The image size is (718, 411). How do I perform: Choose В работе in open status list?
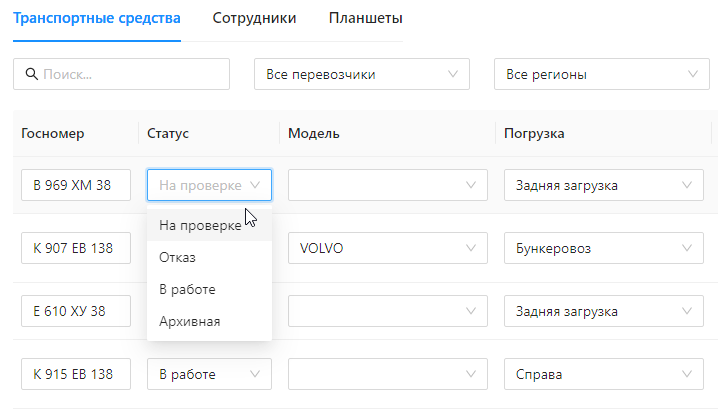pyautogui.click(x=187, y=289)
